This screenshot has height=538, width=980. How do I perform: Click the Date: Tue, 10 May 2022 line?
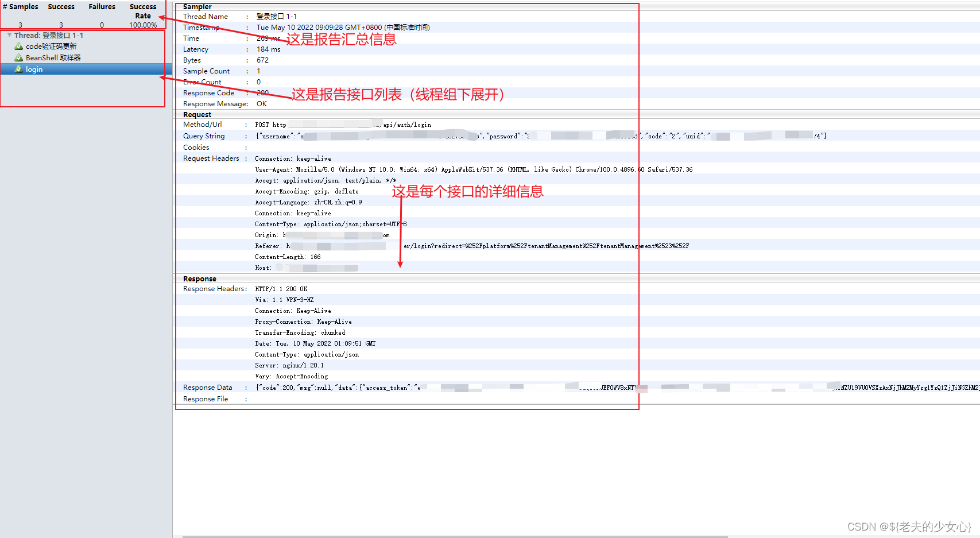[316, 344]
